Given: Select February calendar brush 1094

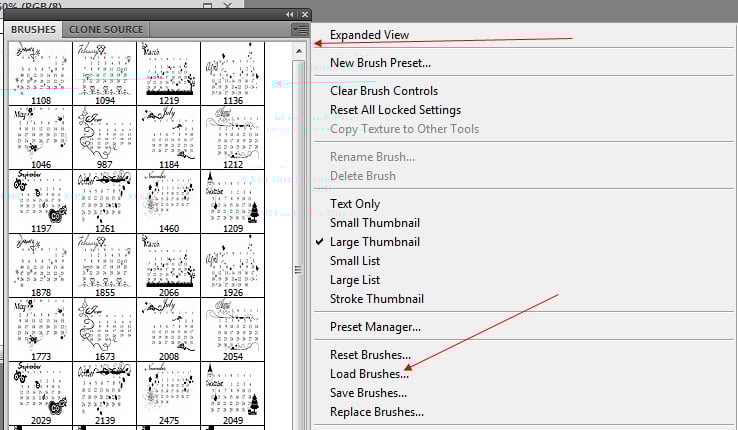Looking at the screenshot, I should point(104,73).
